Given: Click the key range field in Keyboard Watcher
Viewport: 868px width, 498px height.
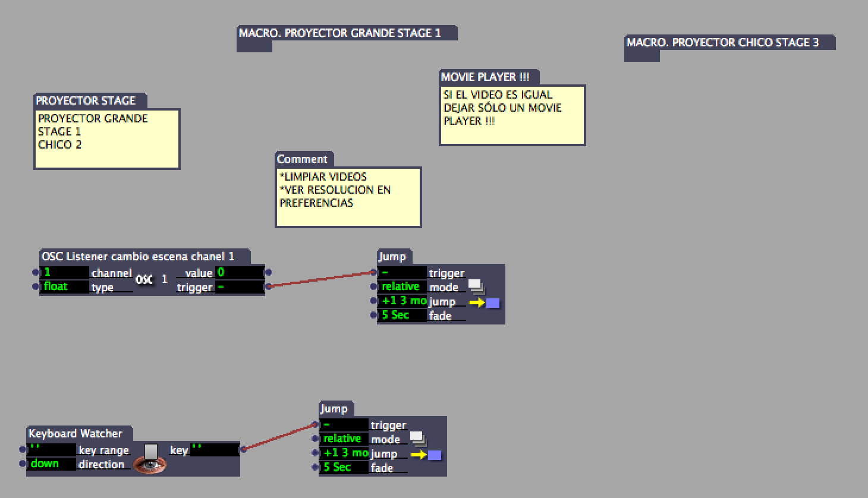Looking at the screenshot, I should pyautogui.click(x=52, y=450).
